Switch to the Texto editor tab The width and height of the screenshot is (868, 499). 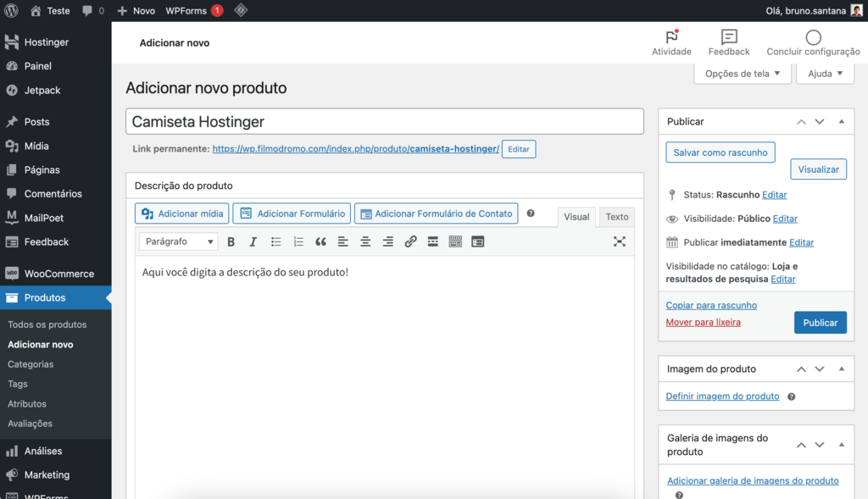point(616,217)
